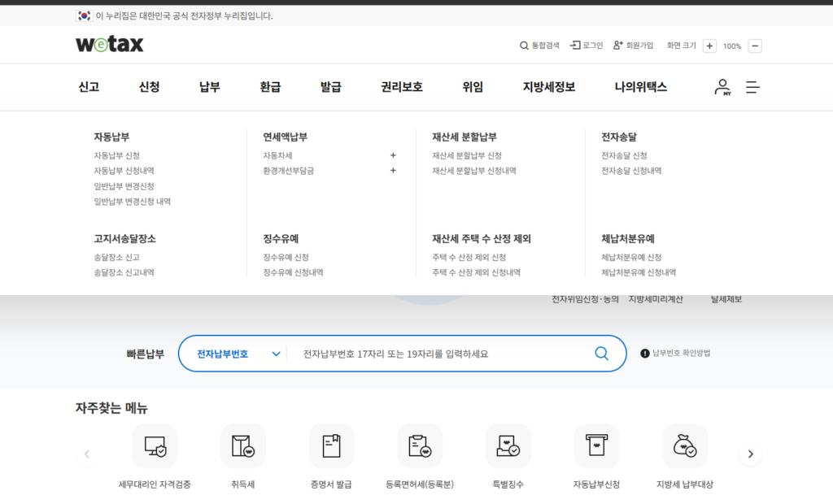
Task: Open the 지방세정보 menu
Action: click(549, 87)
